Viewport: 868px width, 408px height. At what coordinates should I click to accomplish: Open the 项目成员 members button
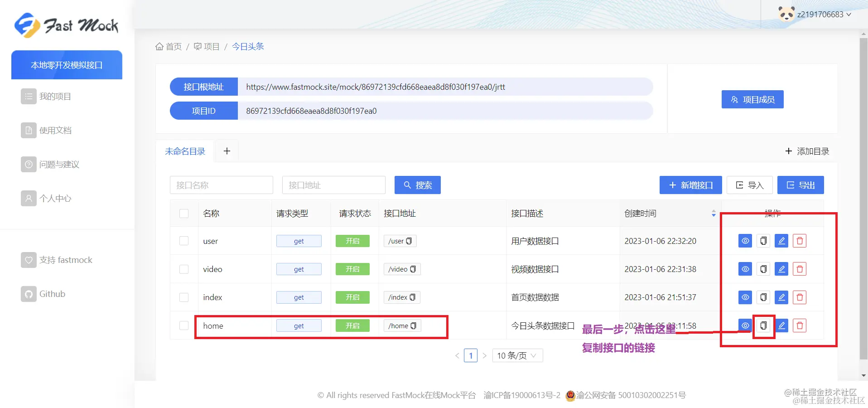point(752,99)
